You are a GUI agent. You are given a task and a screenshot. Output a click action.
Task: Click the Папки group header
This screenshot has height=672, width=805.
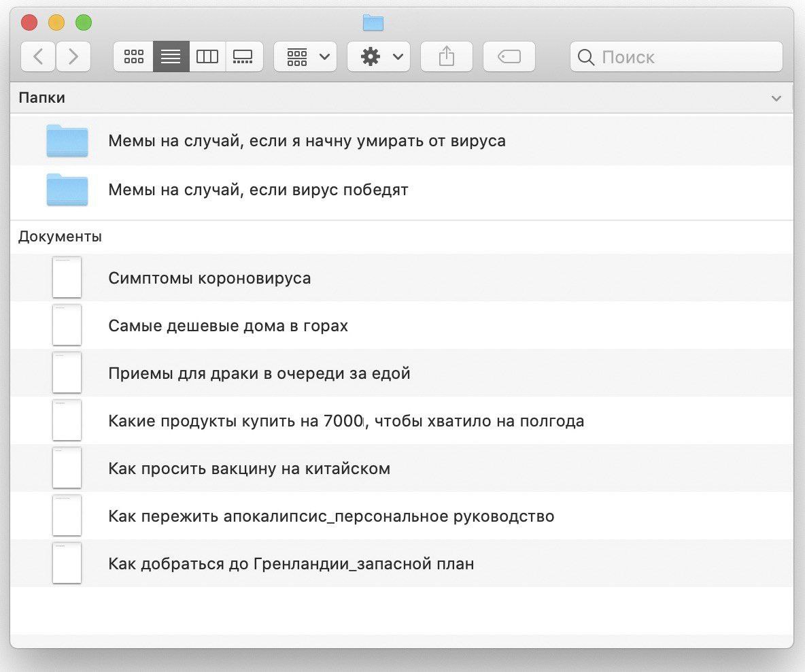(42, 98)
